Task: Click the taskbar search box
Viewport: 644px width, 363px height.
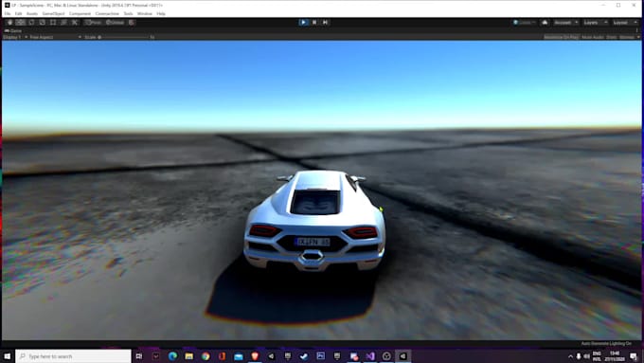Action: (74, 356)
